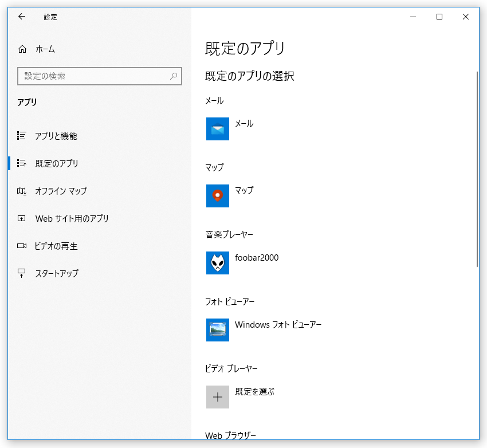This screenshot has width=487, height=448.
Task: Click the オフライン マップ map icon
Action: tap(21, 191)
